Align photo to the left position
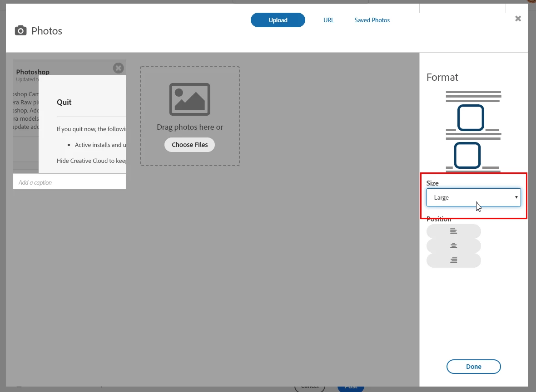The image size is (536, 392). click(454, 231)
